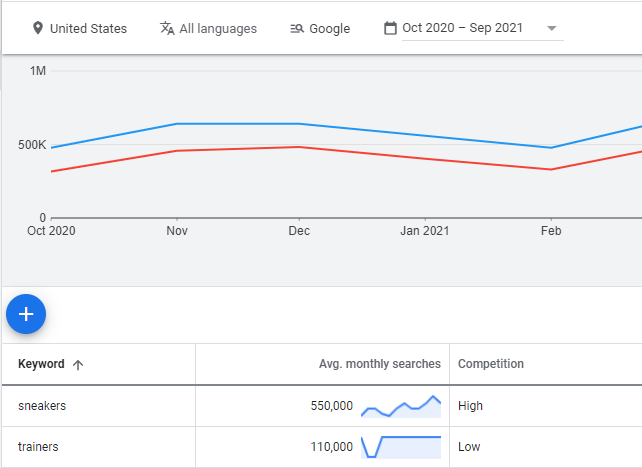Click the calendar date icon
Viewport: 642px width, 468px height.
click(390, 28)
